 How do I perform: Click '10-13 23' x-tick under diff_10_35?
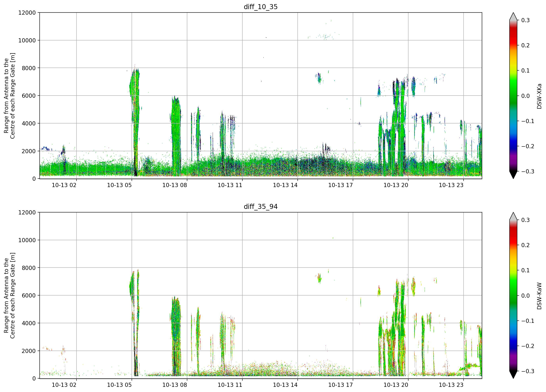coord(451,185)
